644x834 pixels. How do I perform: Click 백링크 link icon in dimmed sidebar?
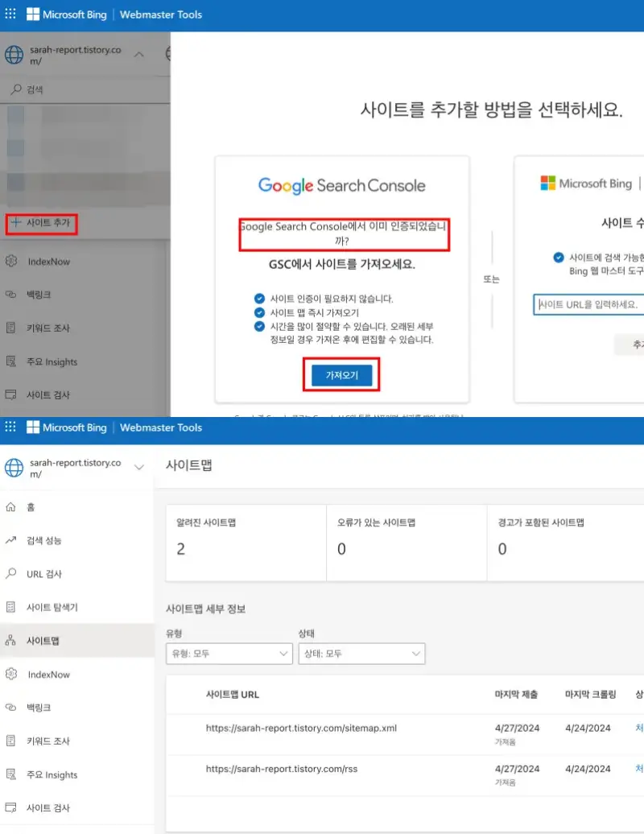[10, 294]
